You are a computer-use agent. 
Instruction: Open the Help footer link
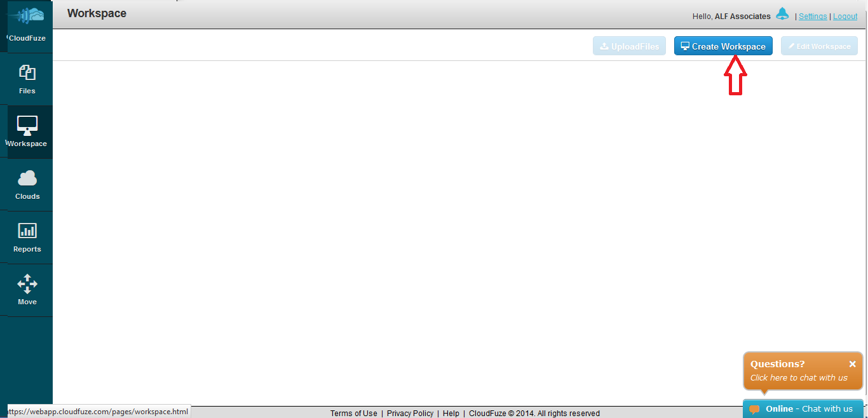coord(451,414)
